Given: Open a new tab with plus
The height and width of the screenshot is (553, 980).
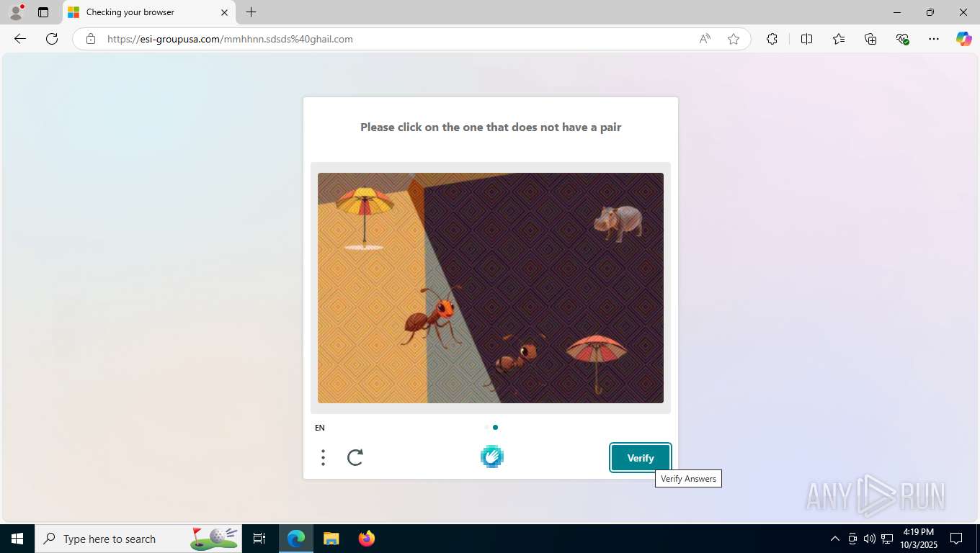Looking at the screenshot, I should coord(251,12).
